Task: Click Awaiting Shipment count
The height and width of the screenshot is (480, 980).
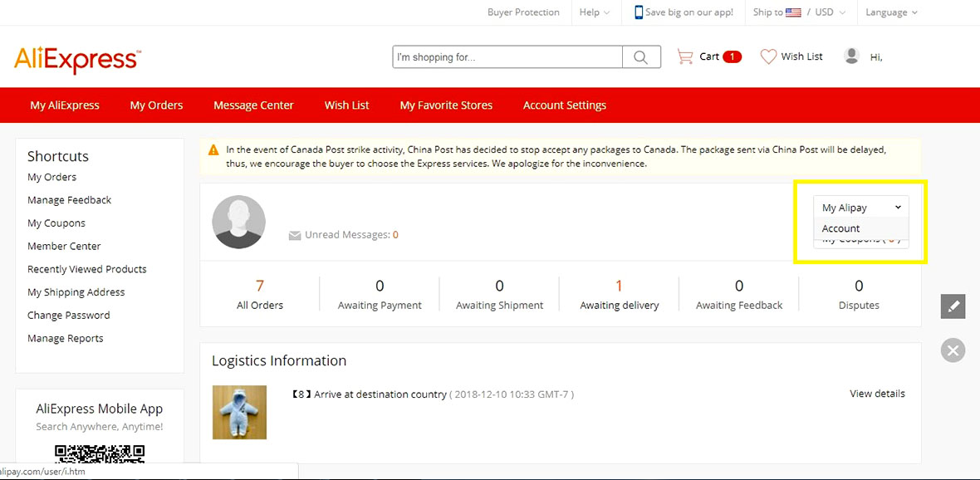Action: (499, 287)
